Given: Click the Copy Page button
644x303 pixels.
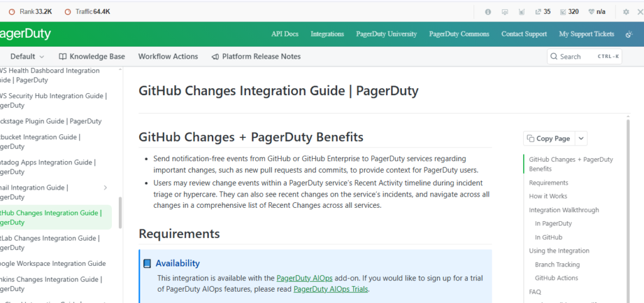Looking at the screenshot, I should coord(549,139).
